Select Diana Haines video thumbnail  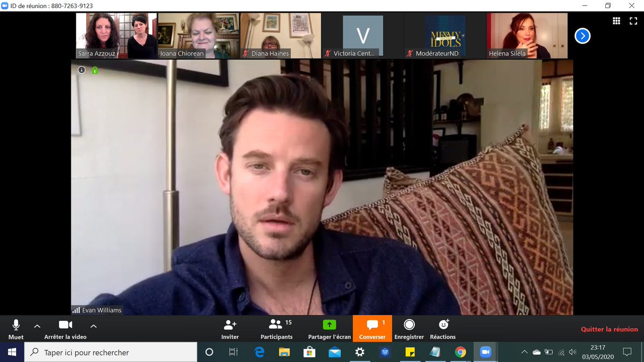(x=281, y=36)
